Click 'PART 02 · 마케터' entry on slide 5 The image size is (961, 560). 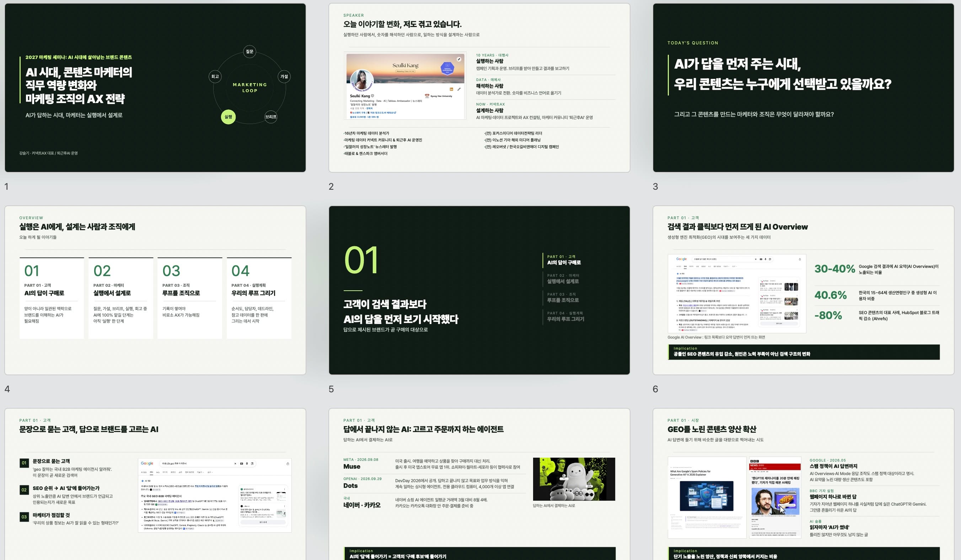563,279
